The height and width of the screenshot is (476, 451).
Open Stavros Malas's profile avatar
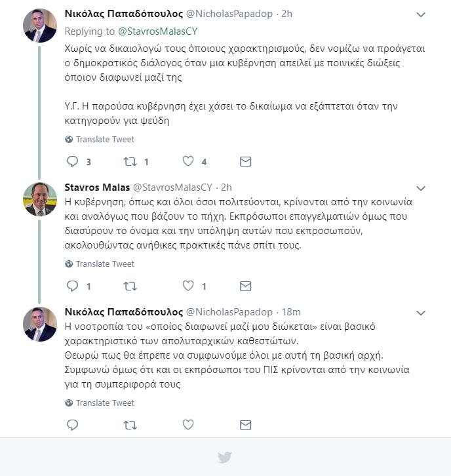point(40,199)
